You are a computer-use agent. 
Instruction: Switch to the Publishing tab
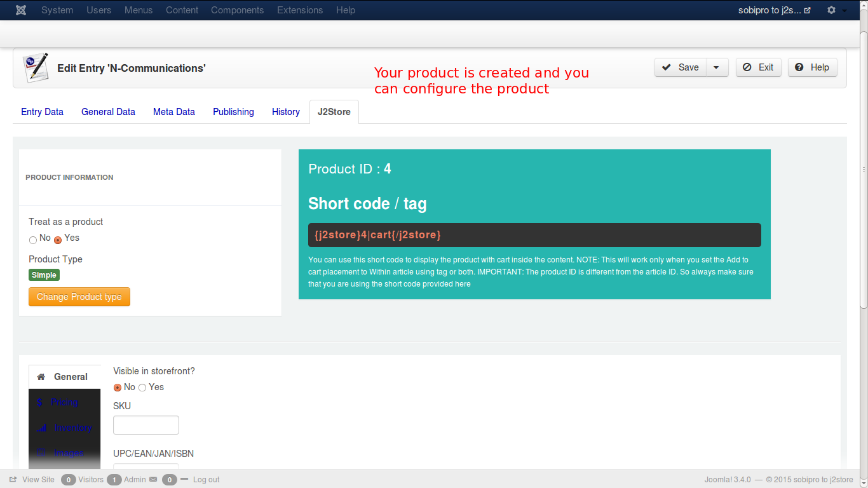tap(233, 112)
